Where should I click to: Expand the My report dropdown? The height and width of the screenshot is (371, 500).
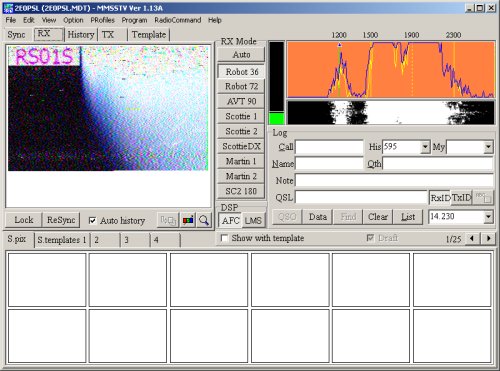(488, 147)
